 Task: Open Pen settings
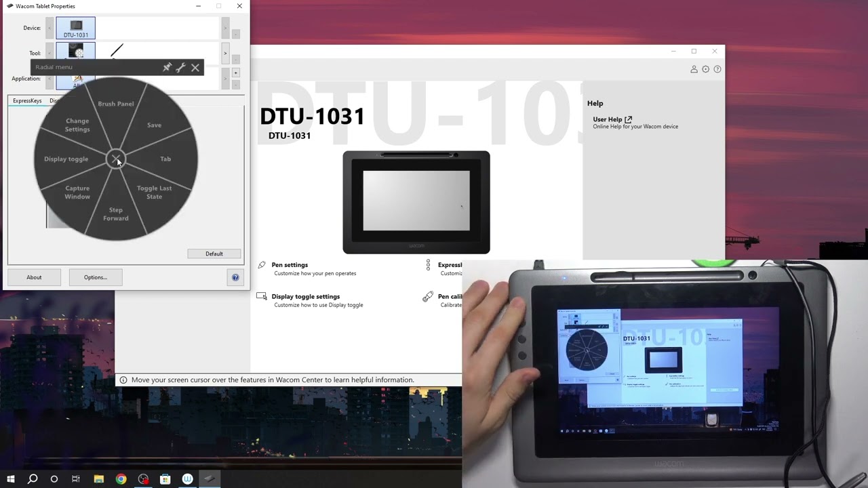pyautogui.click(x=290, y=265)
